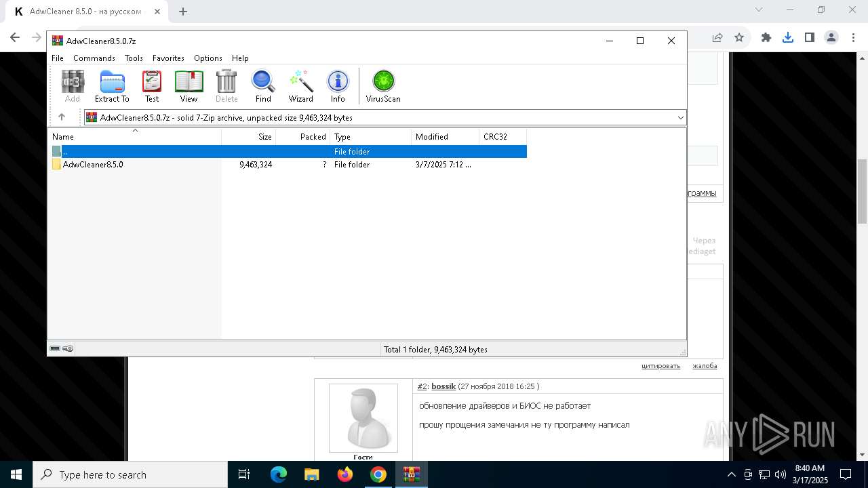Open Chrome extensions puzzle icon

[x=766, y=38]
